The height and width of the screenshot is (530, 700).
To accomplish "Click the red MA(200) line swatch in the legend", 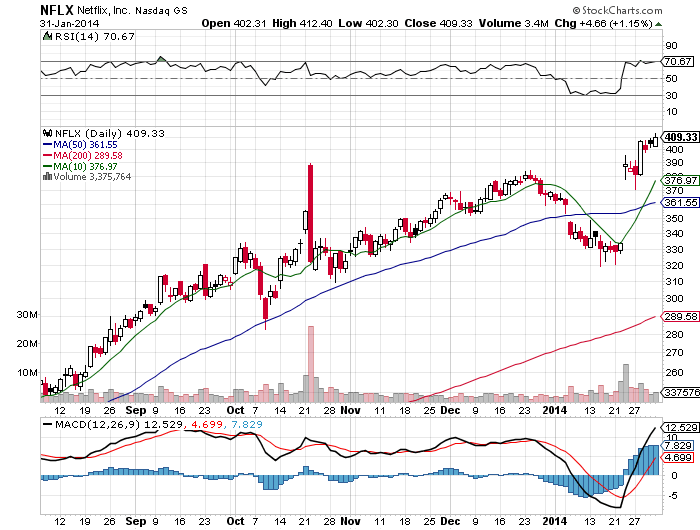I will point(47,155).
